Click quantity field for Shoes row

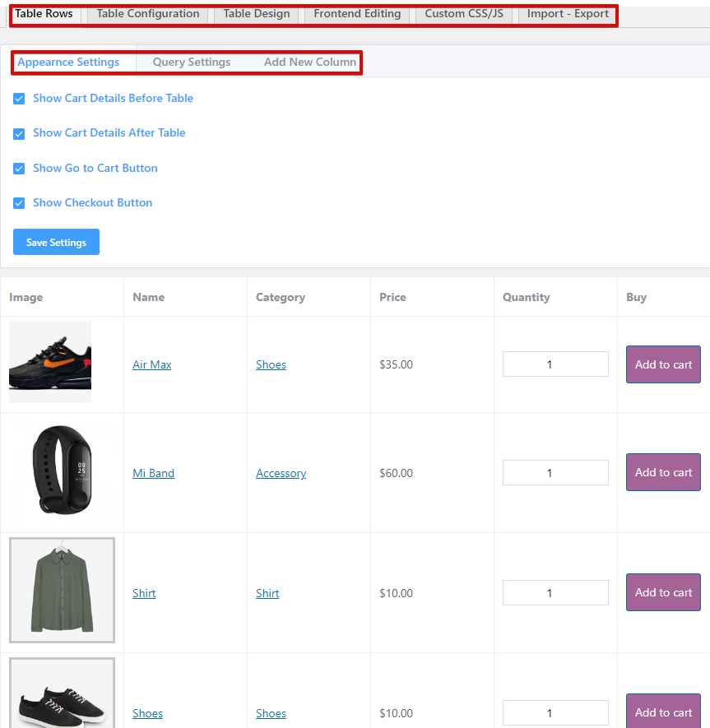[x=555, y=712]
